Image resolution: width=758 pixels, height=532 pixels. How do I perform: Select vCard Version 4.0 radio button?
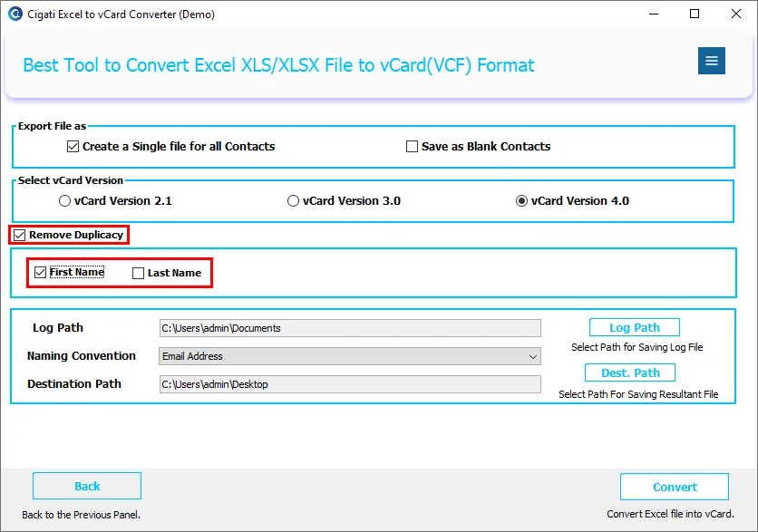pyautogui.click(x=521, y=201)
